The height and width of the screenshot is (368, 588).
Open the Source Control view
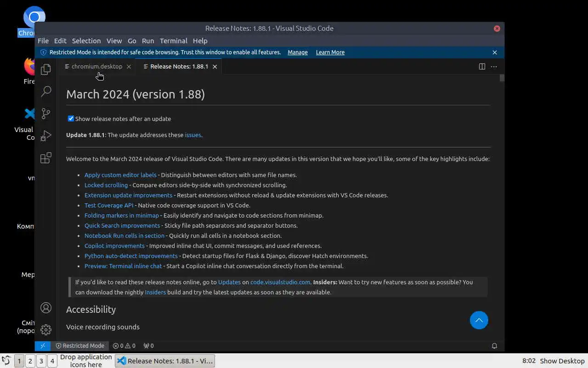[x=46, y=114]
